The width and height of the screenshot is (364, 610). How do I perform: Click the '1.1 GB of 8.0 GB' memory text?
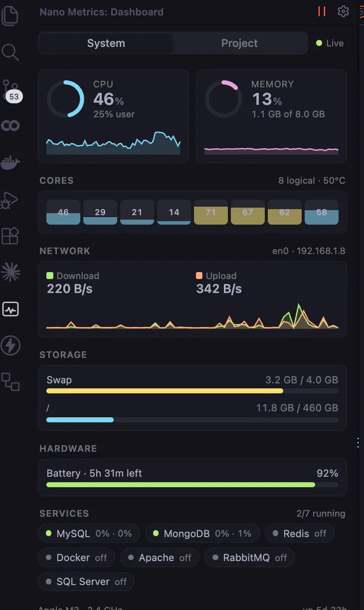pos(288,114)
